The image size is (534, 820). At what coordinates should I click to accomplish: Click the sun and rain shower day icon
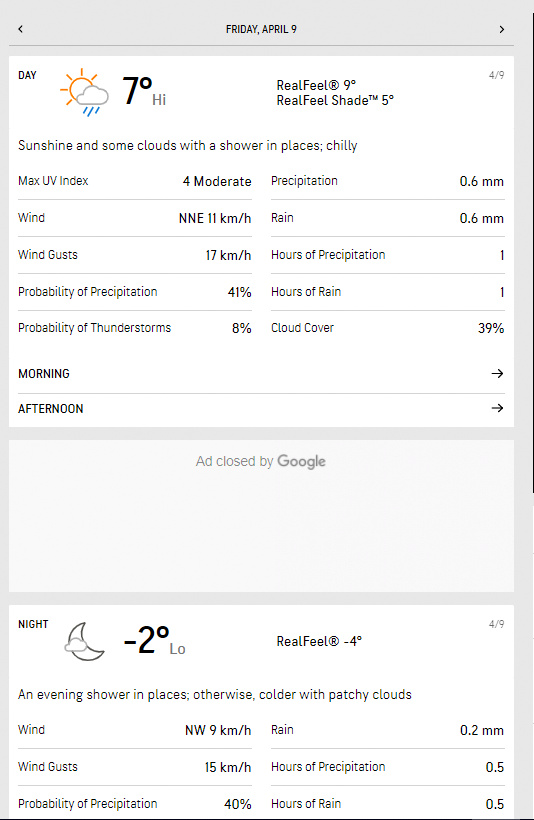(85, 92)
